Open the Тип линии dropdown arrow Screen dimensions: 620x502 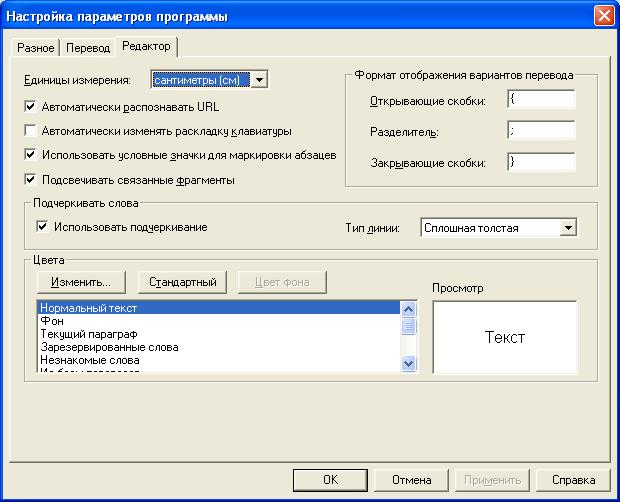coord(568,228)
